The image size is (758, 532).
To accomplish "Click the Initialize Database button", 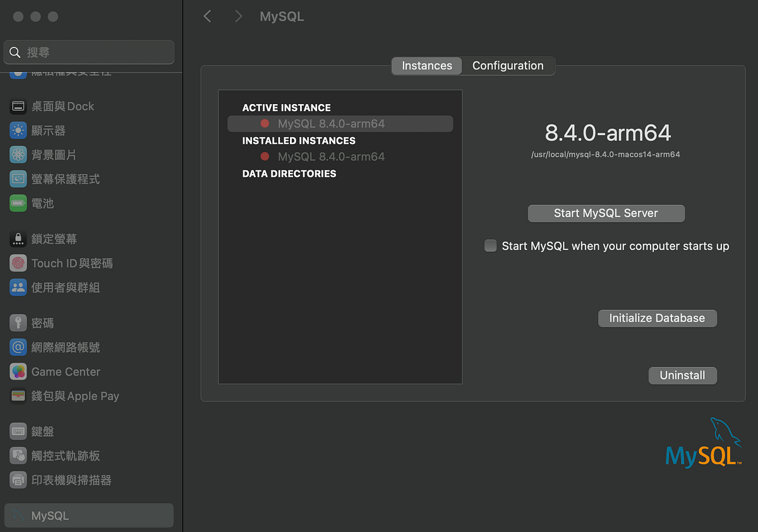I will click(657, 318).
